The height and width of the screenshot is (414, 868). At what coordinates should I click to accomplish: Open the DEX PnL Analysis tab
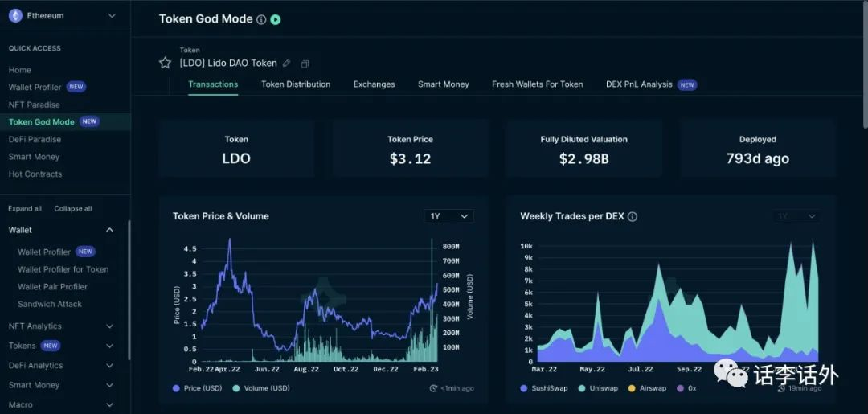tap(640, 84)
